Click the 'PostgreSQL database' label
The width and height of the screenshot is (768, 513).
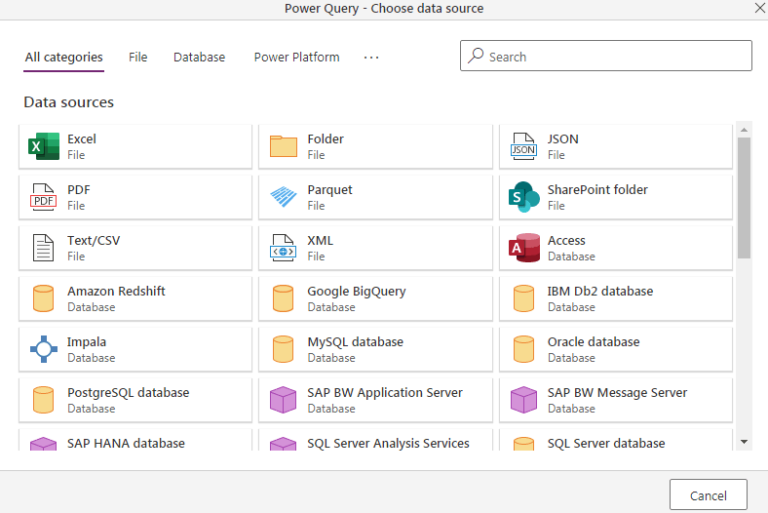[128, 392]
